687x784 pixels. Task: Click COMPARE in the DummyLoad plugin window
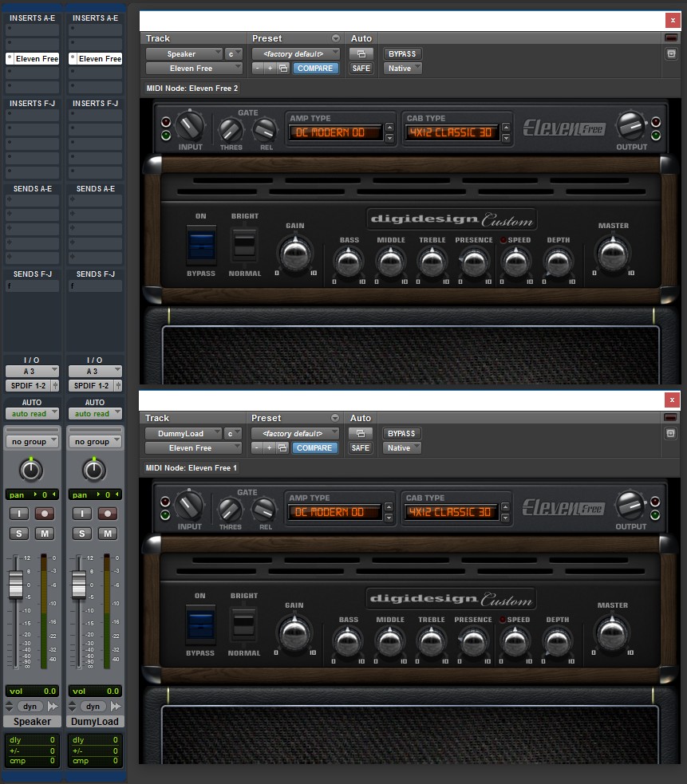314,448
